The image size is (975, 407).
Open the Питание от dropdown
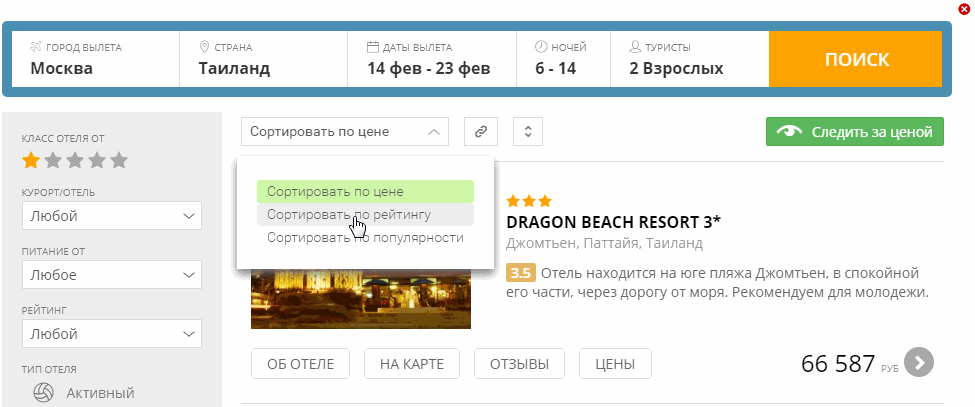click(112, 275)
